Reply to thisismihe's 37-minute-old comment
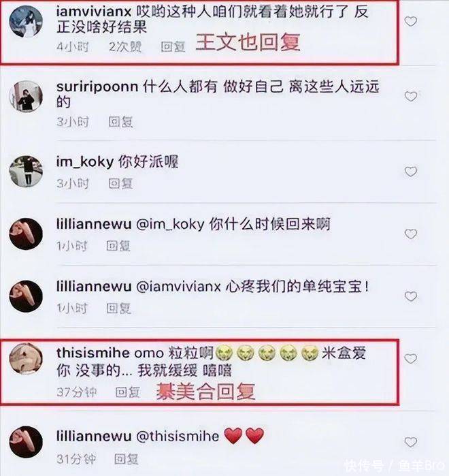This screenshot has width=449, height=476. click(128, 392)
